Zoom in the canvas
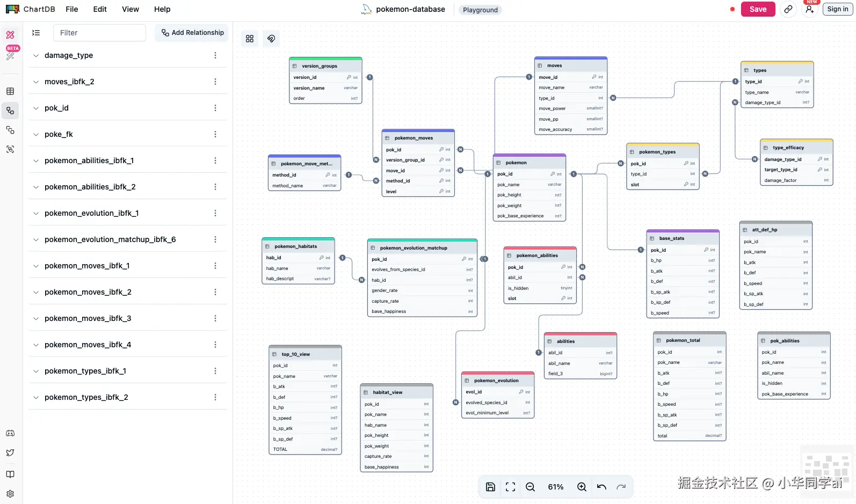Viewport: 856px width, 504px height. coord(582,487)
